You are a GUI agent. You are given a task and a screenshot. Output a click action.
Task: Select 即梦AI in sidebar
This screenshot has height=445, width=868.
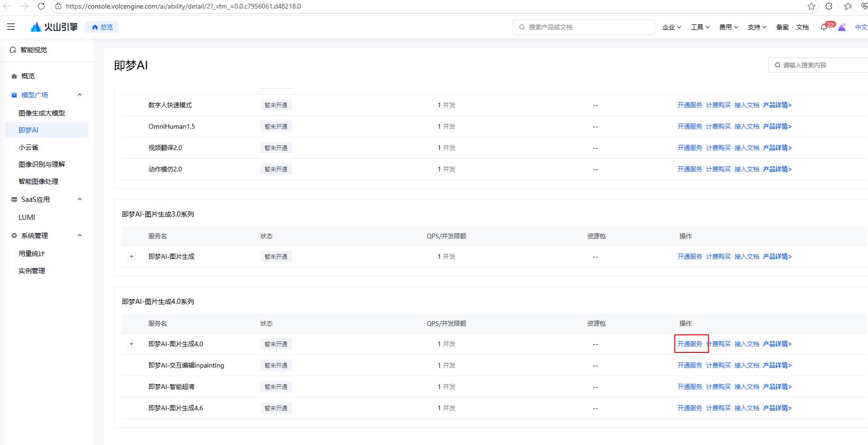pyautogui.click(x=47, y=130)
